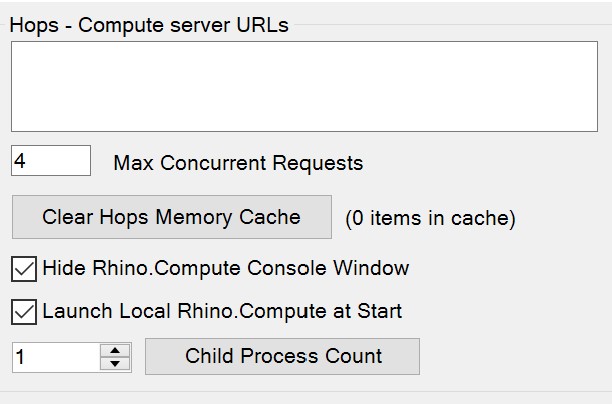This screenshot has width=612, height=404.
Task: Click the "Launch Local Rhino.Compute at Start" label
Action: coord(221,311)
